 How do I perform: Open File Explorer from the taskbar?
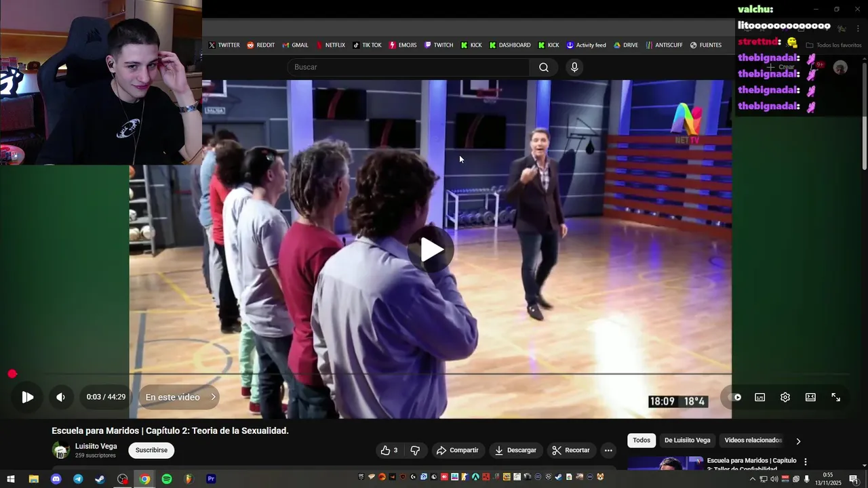click(x=33, y=479)
